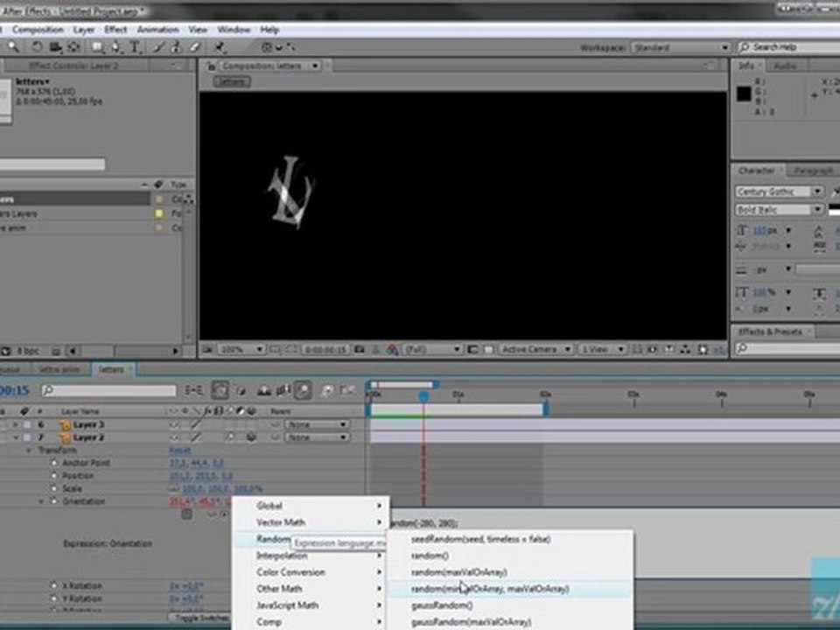Select the Pen tool
This screenshot has height=630, width=840.
[x=116, y=47]
